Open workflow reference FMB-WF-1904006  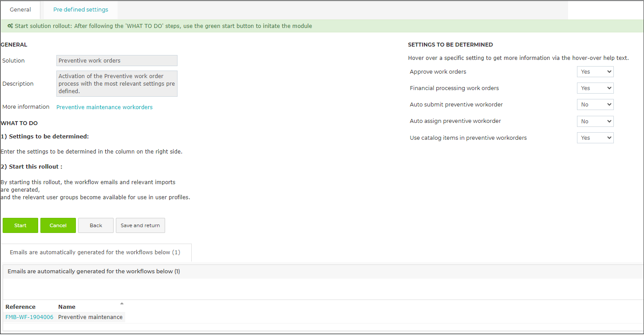click(x=29, y=317)
